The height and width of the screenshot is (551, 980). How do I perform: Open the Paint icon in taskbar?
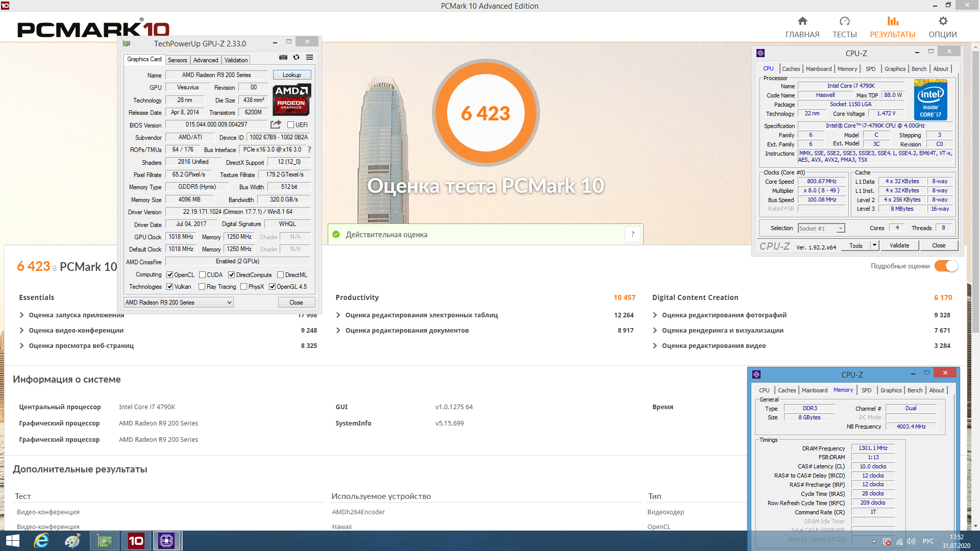point(72,541)
